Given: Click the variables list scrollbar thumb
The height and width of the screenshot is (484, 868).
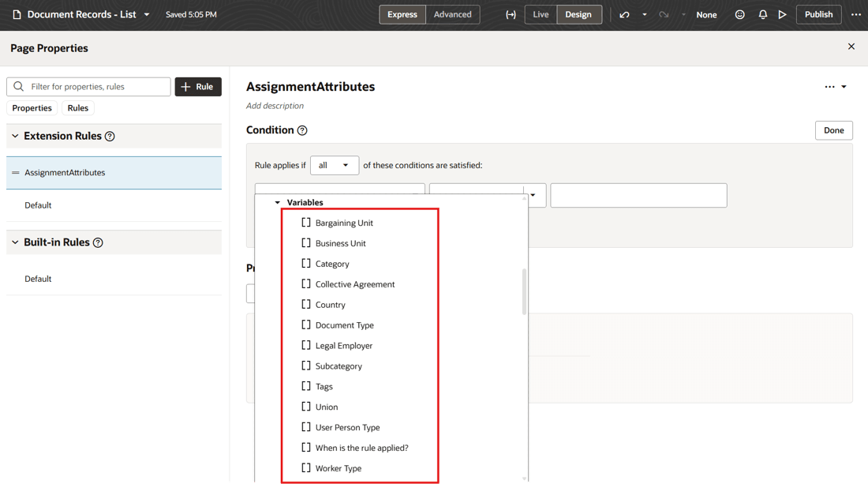Looking at the screenshot, I should click(x=524, y=292).
